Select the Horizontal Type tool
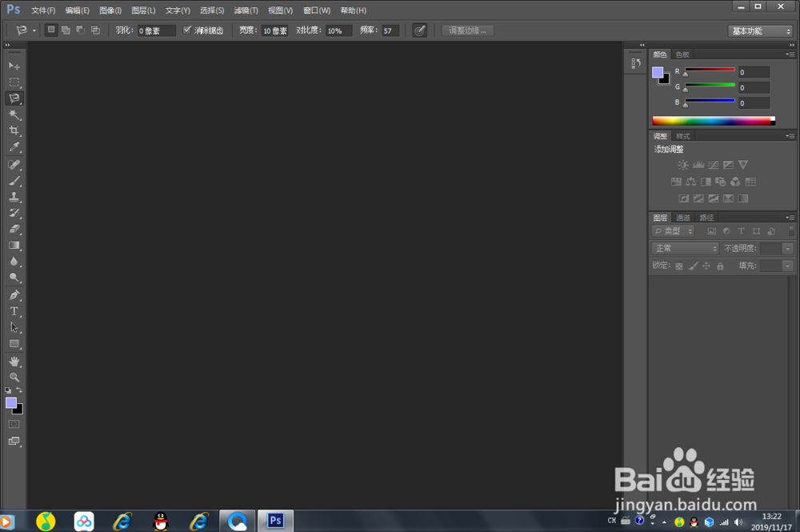This screenshot has height=532, width=800. coord(14,311)
